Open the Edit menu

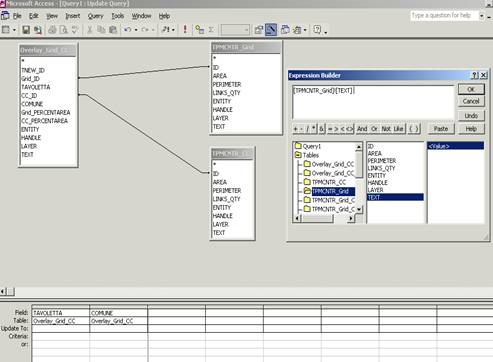(33, 16)
